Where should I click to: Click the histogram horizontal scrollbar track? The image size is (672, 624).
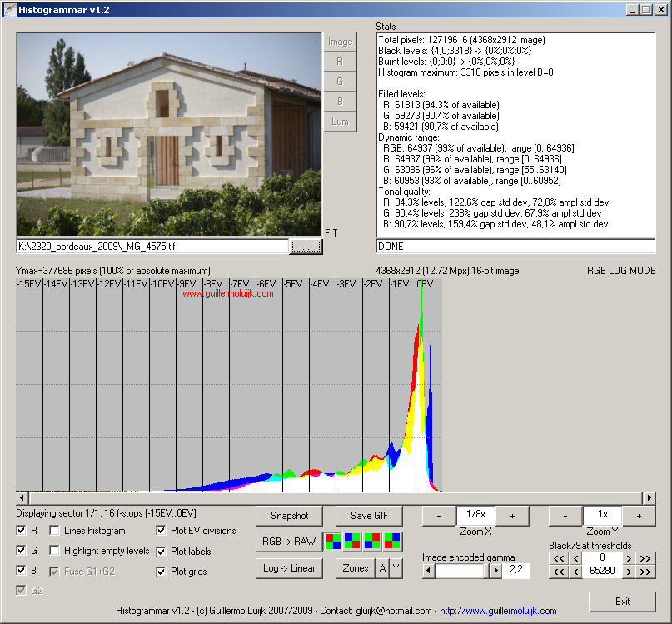pyautogui.click(x=336, y=498)
